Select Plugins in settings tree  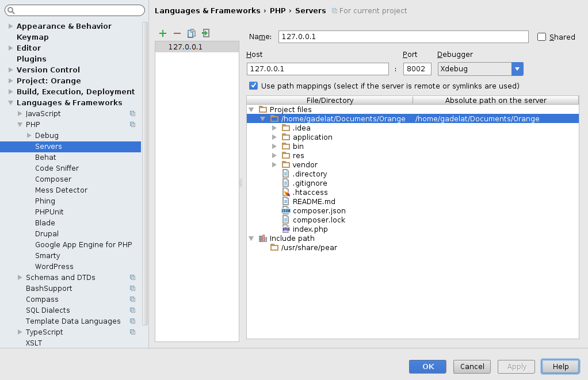tap(32, 59)
